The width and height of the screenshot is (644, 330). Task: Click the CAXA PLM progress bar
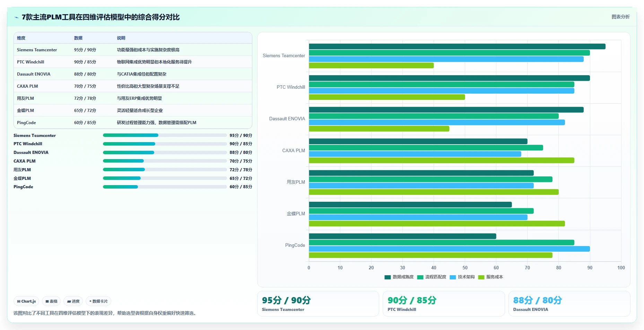click(x=165, y=161)
